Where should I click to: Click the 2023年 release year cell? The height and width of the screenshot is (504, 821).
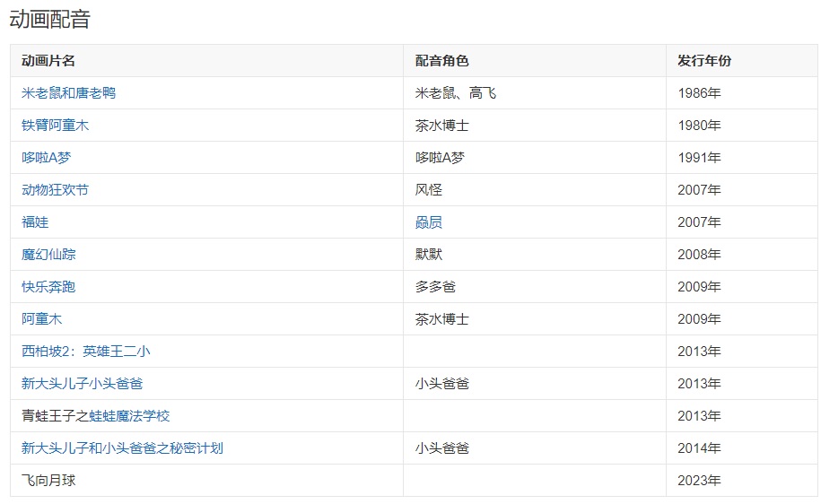pyautogui.click(x=699, y=481)
